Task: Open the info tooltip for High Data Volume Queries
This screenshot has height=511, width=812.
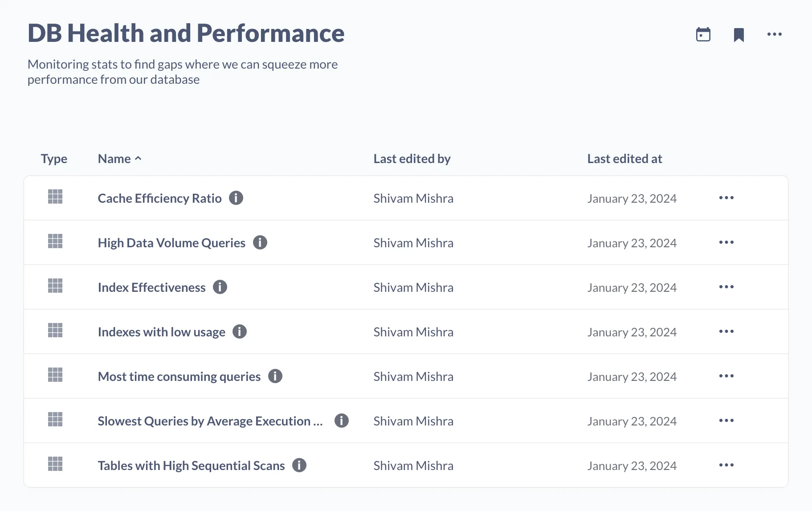Action: pos(261,242)
